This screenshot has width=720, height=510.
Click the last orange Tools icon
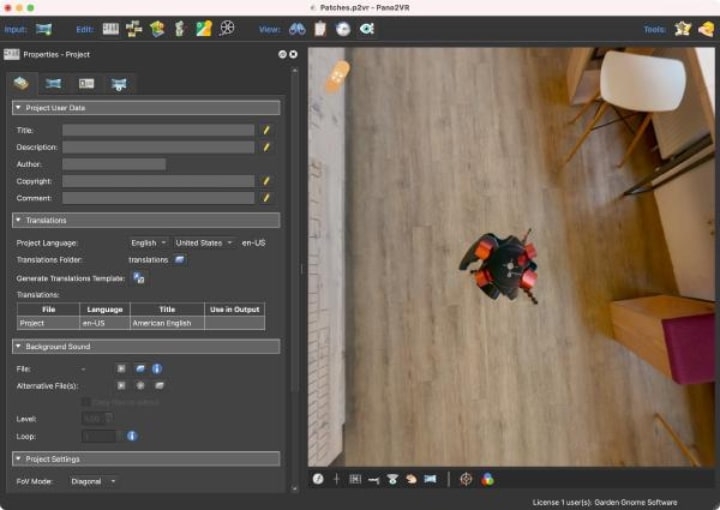click(706, 29)
